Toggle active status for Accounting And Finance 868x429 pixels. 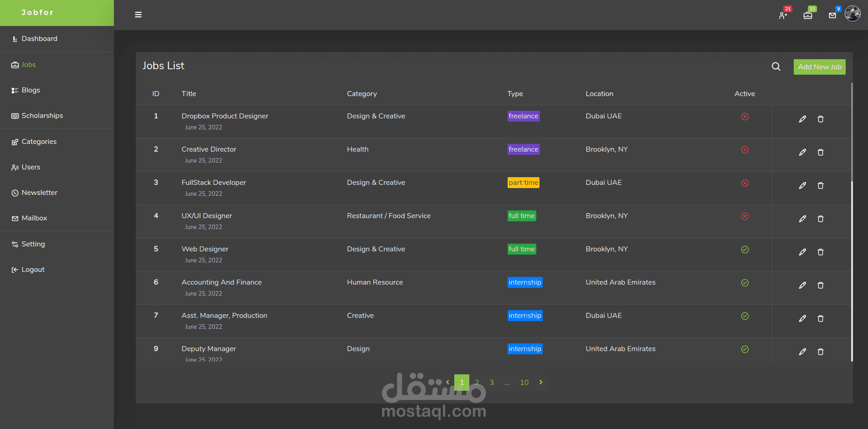tap(745, 283)
